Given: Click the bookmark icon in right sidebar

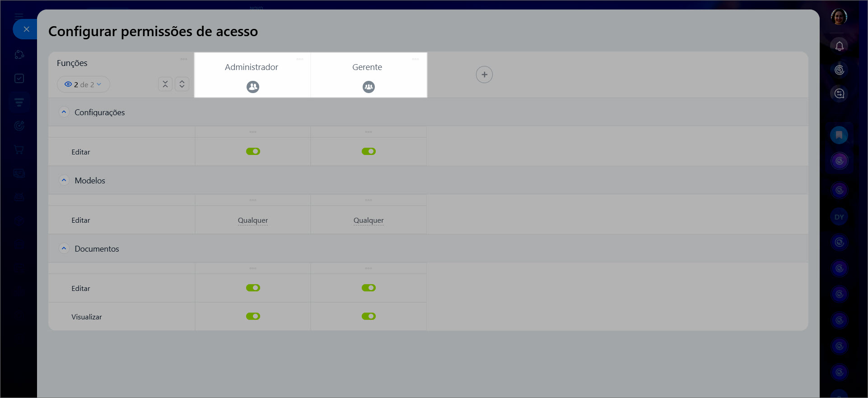Looking at the screenshot, I should coord(839,135).
